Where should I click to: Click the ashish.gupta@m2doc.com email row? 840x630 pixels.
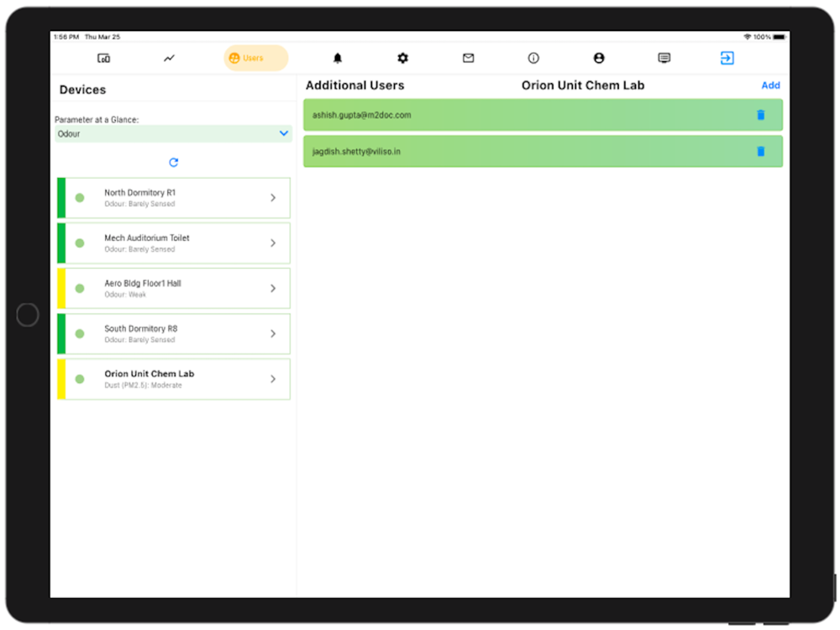click(543, 114)
